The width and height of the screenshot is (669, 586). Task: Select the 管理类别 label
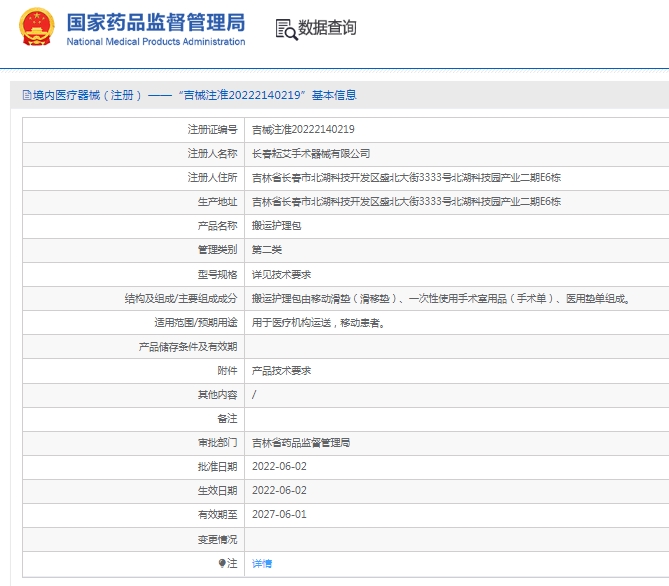tap(218, 250)
